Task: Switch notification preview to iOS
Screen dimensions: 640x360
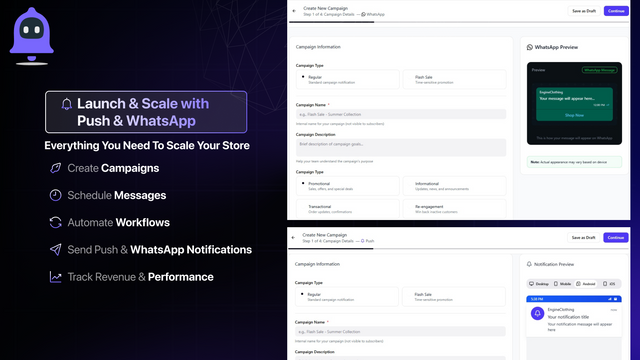Action: [x=609, y=284]
